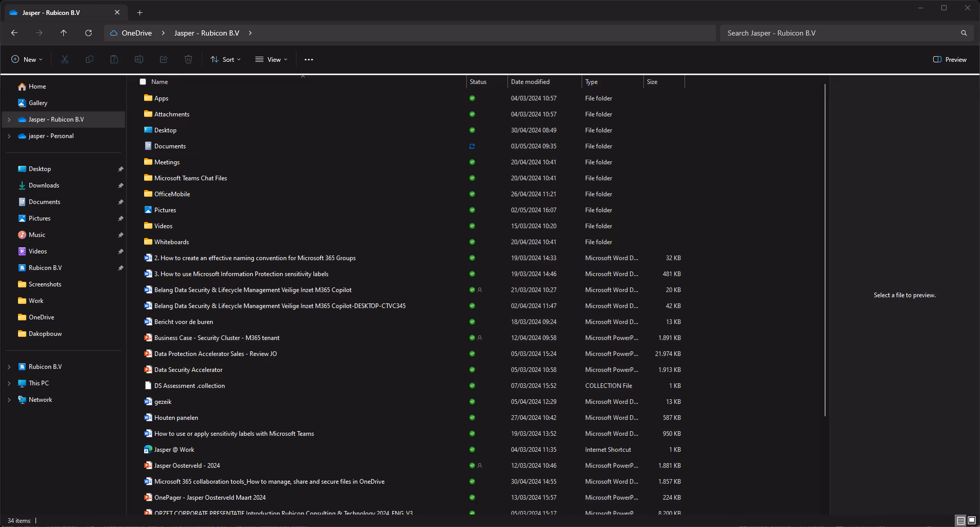Click the Copy icon in toolbar
The height and width of the screenshot is (527, 980).
tap(90, 60)
